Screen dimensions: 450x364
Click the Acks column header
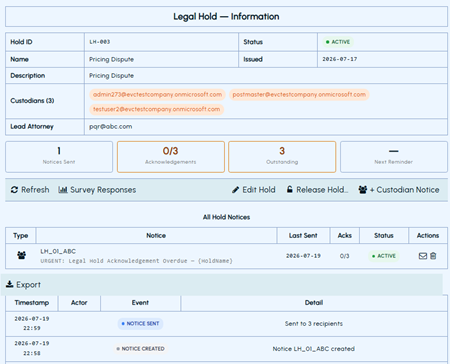point(345,235)
